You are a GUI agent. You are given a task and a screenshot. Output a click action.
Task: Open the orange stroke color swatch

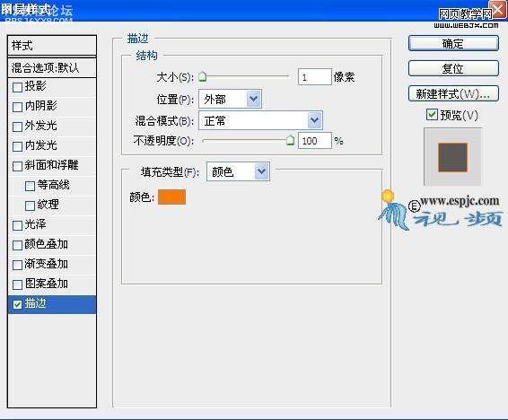pyautogui.click(x=171, y=197)
